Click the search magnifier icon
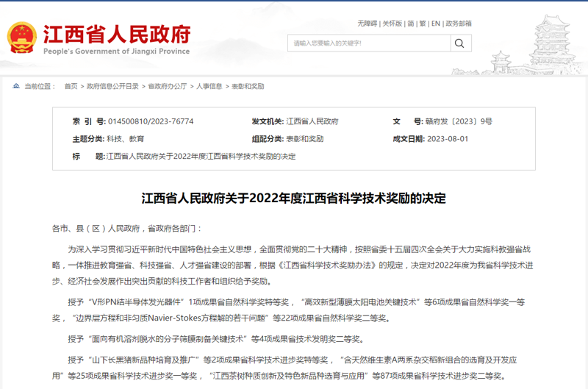 [459, 43]
